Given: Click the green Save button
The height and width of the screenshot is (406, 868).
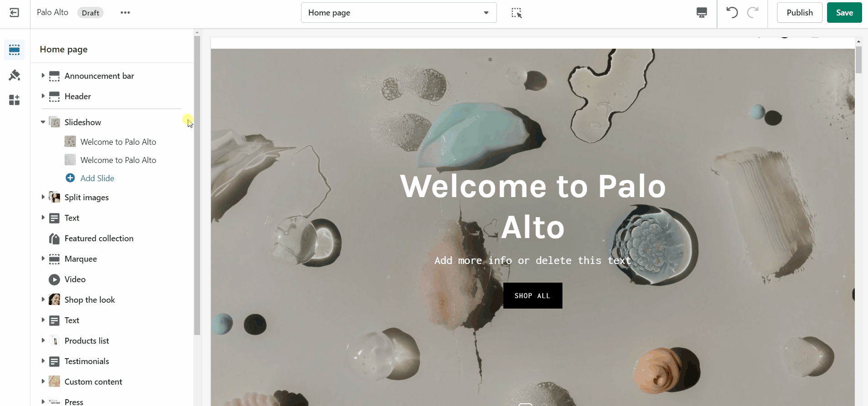Looking at the screenshot, I should pyautogui.click(x=844, y=13).
